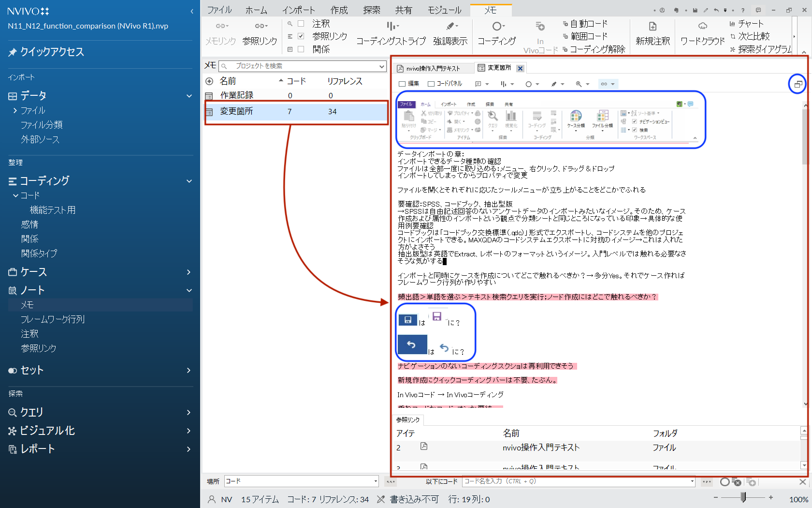Toggle the 編集 edit checkbox
Viewport: 812px width, 508px height.
402,84
